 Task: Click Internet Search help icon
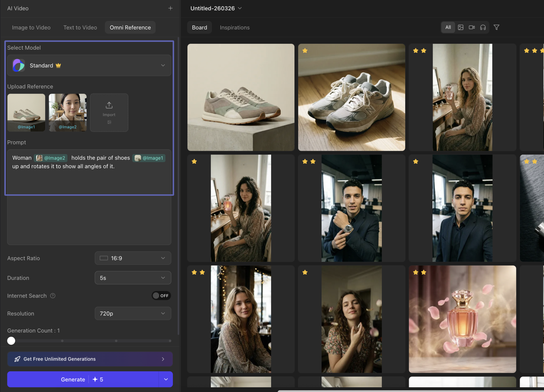pos(53,296)
